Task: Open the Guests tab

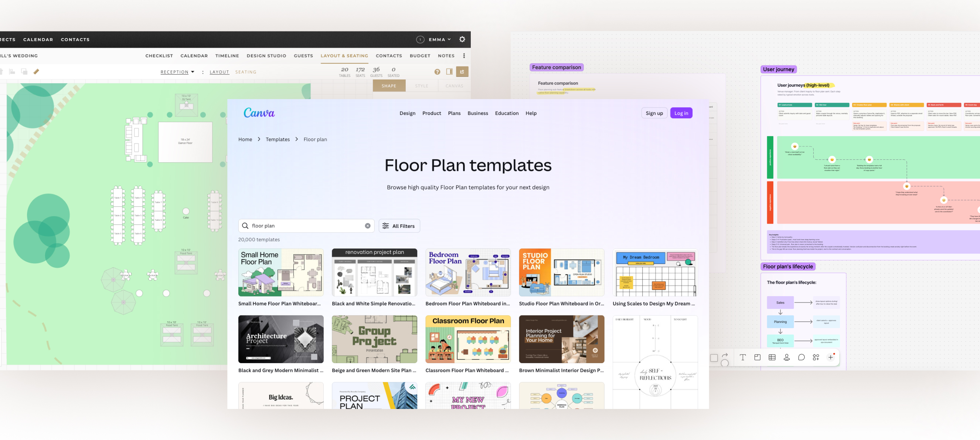Action: [303, 55]
